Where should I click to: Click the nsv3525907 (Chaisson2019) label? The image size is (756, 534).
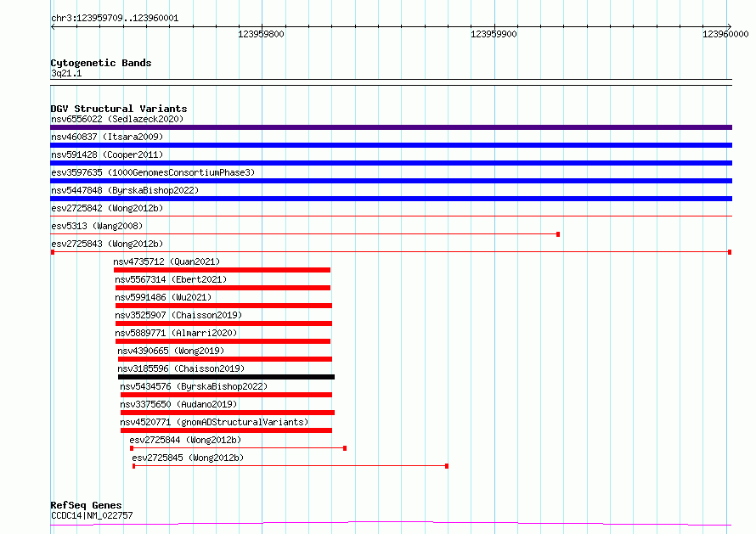(x=178, y=315)
